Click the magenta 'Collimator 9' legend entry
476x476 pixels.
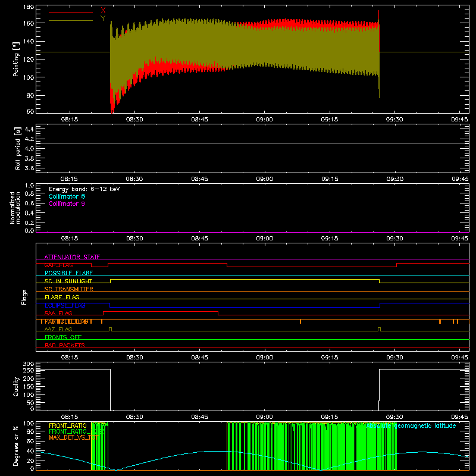67,203
